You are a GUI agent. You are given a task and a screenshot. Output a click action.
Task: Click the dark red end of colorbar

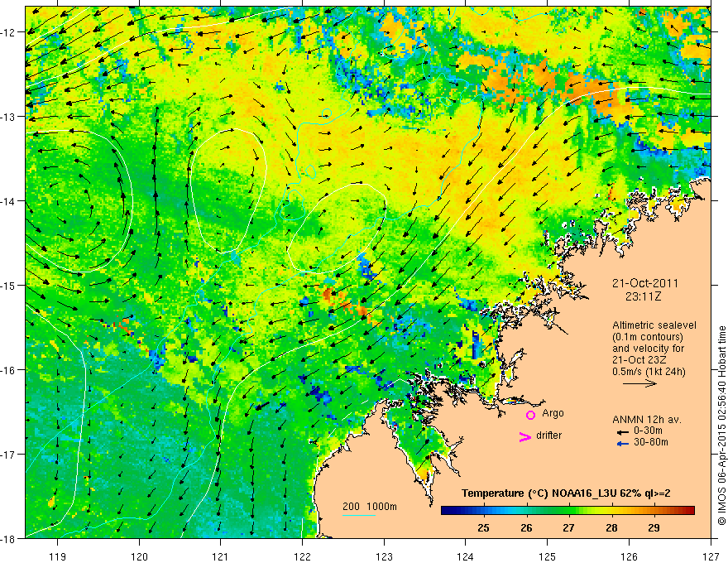pos(691,511)
